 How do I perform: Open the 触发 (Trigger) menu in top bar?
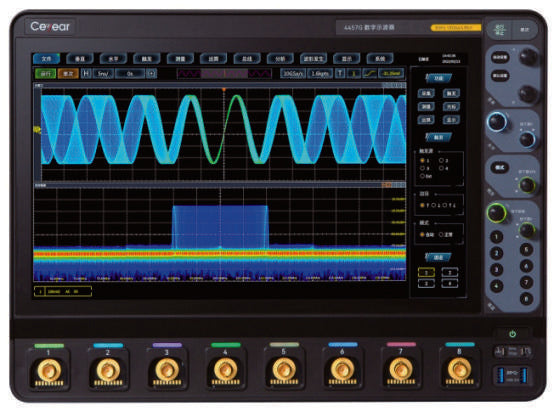(147, 59)
